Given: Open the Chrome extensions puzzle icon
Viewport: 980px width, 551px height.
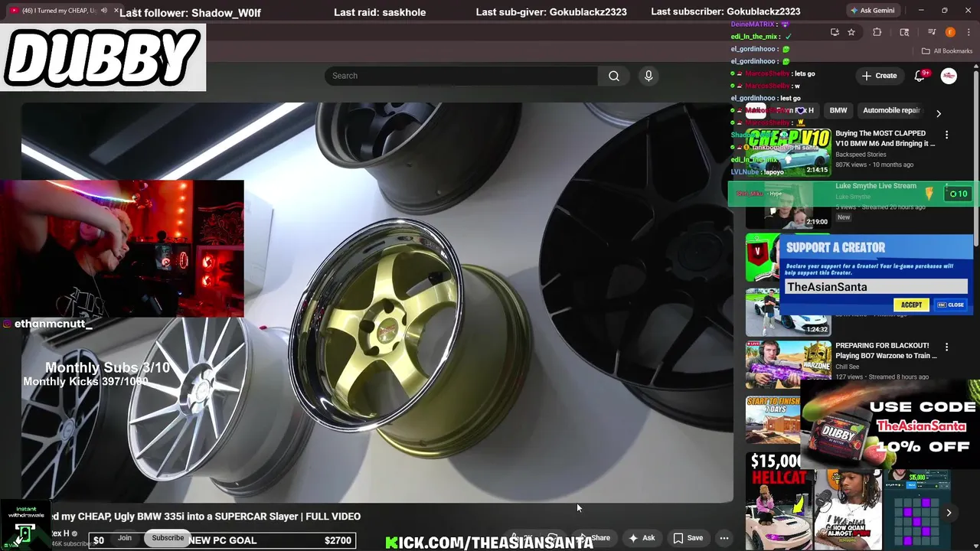Looking at the screenshot, I should [877, 32].
